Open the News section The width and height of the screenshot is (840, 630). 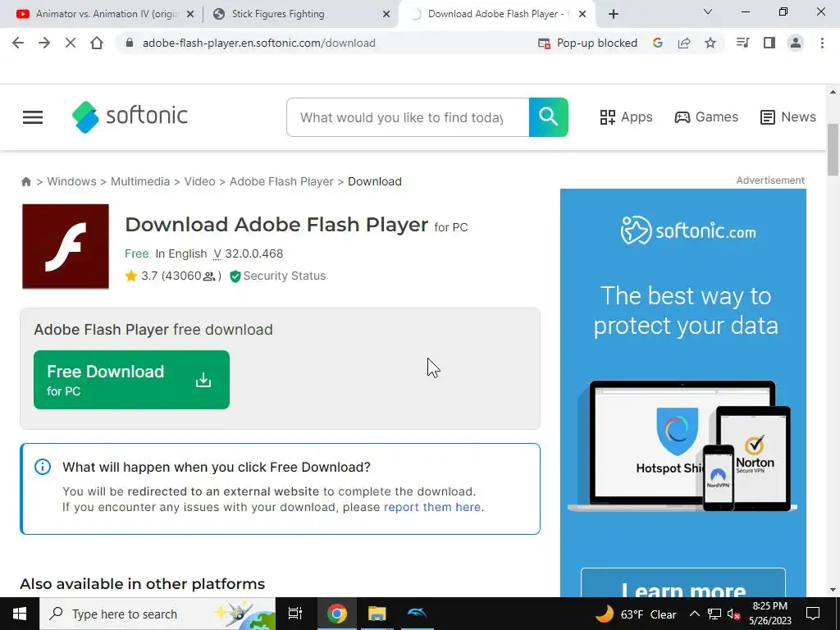[788, 116]
